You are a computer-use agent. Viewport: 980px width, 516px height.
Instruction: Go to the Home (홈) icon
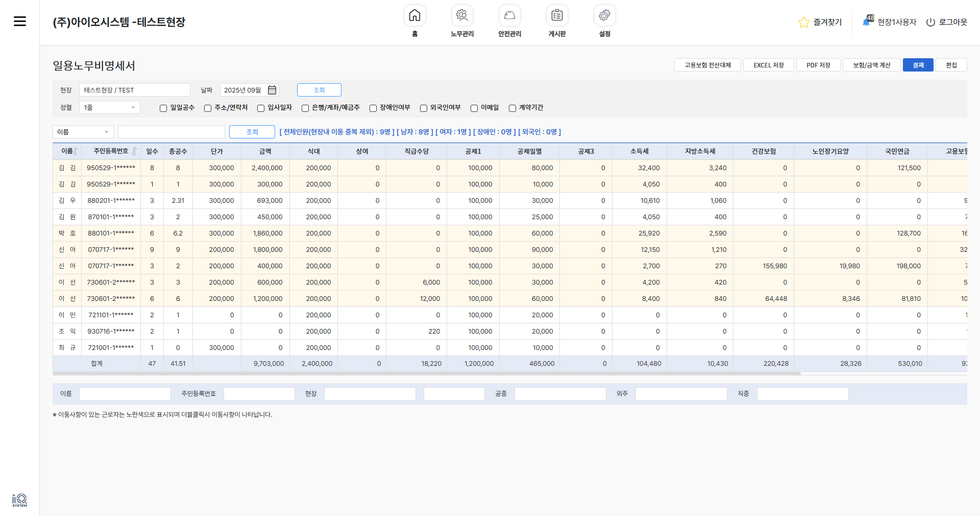[x=414, y=16]
